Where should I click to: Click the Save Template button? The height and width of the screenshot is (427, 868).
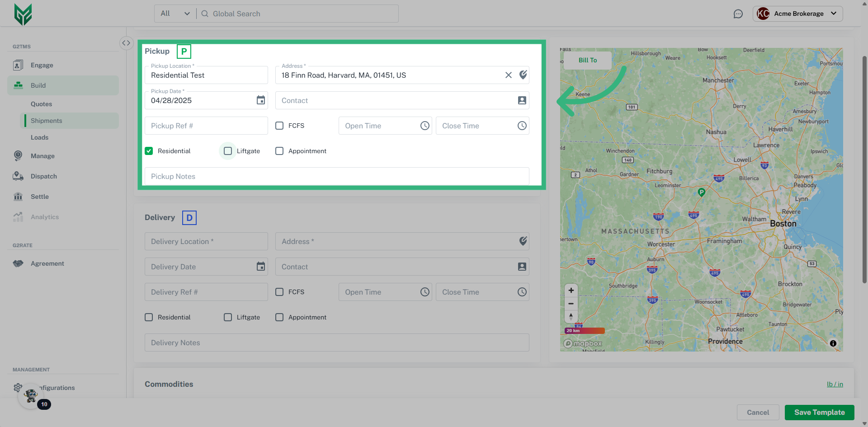coord(819,413)
